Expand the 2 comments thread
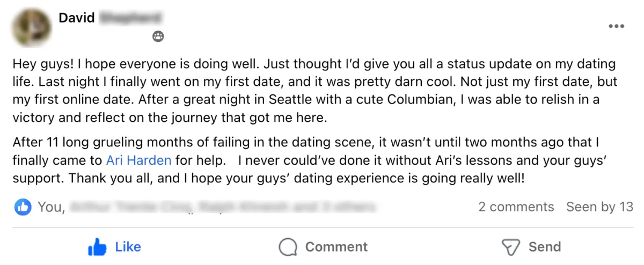Screen dimensions: 644x265 [516, 207]
